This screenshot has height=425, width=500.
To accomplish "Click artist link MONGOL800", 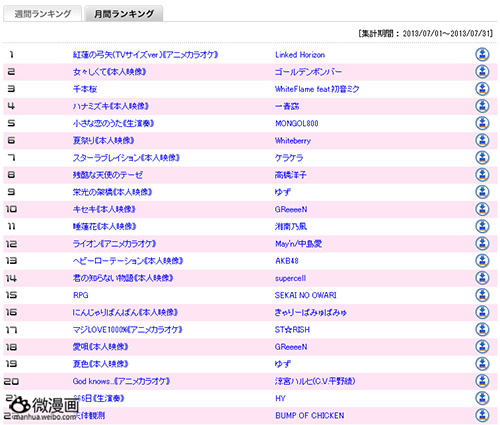I will coord(297,124).
